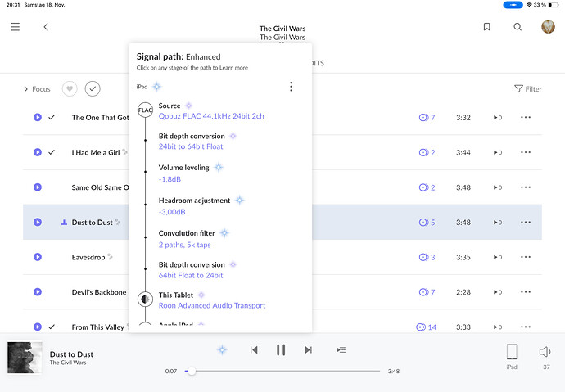The height and width of the screenshot is (392, 565).
Task: Open the hamburger navigation menu
Action: [15, 27]
